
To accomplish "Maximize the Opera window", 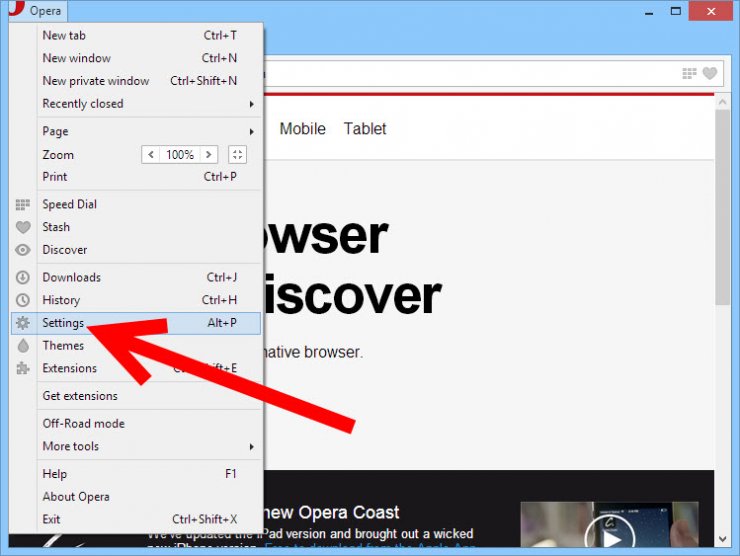I will coord(676,11).
